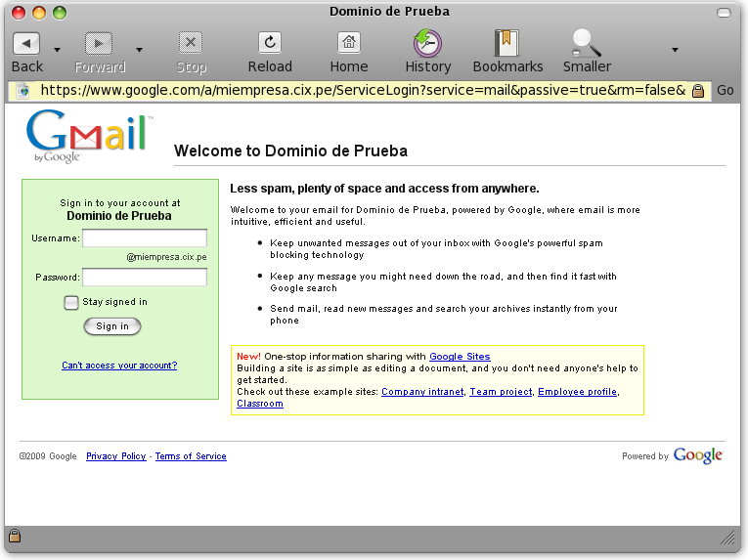Go back using the Back arrow button
The image size is (748, 560).
[26, 43]
